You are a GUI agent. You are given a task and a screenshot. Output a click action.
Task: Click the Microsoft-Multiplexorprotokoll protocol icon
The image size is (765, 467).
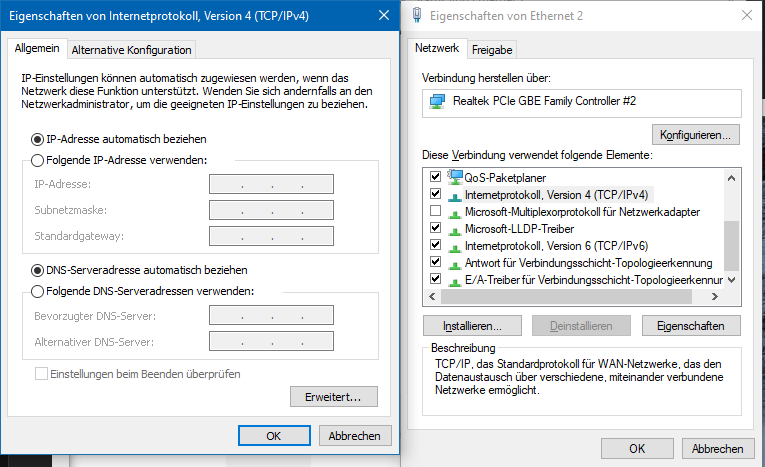pyautogui.click(x=454, y=213)
